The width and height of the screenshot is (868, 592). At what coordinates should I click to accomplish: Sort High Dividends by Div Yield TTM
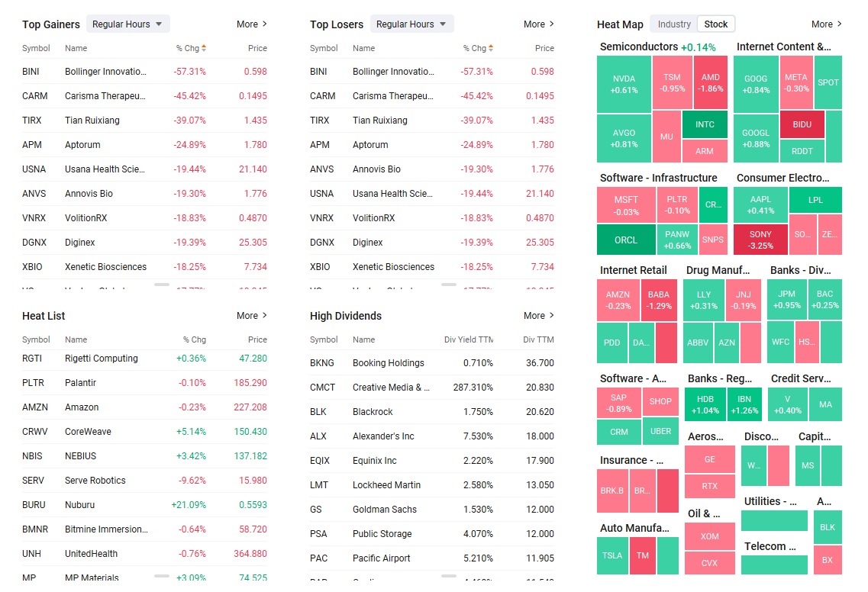coord(468,339)
